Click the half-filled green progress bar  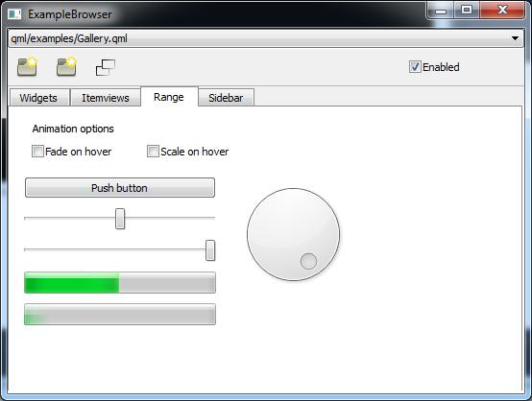tap(120, 282)
